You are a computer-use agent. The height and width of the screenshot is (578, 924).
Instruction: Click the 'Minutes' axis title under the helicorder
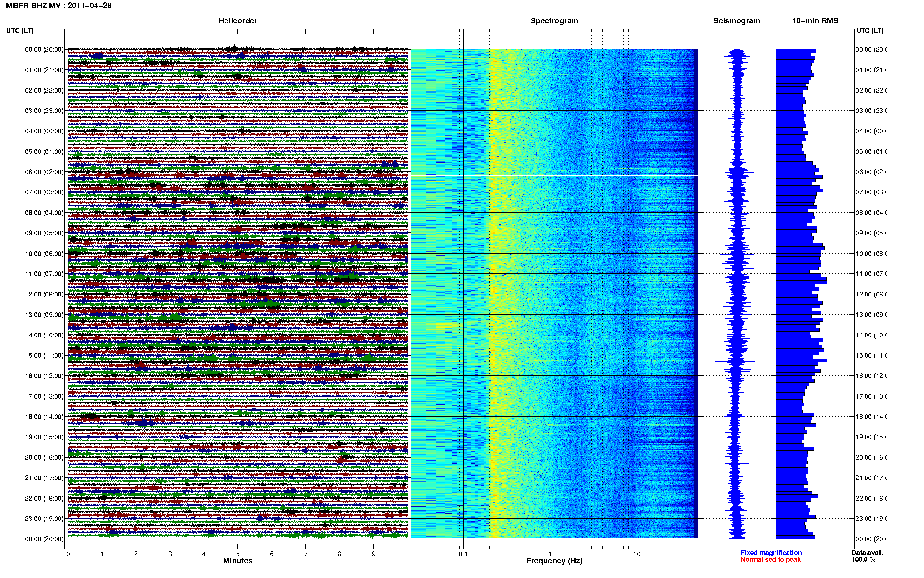[237, 561]
